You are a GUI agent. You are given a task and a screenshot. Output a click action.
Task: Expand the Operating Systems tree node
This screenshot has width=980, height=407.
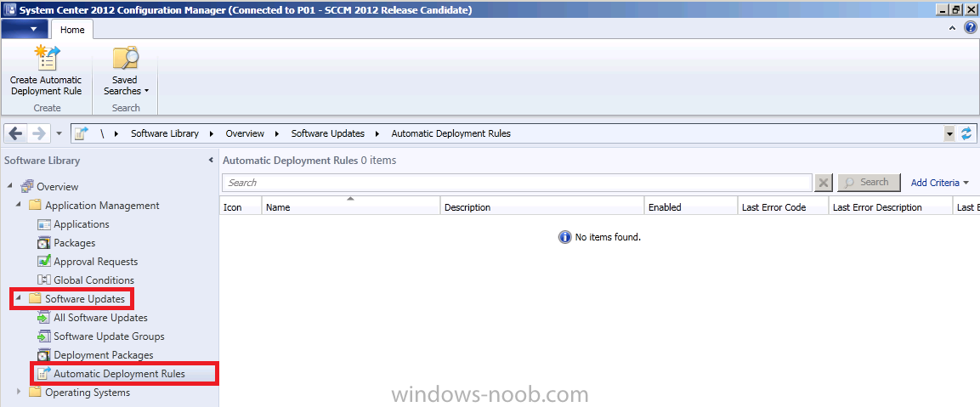tap(19, 393)
